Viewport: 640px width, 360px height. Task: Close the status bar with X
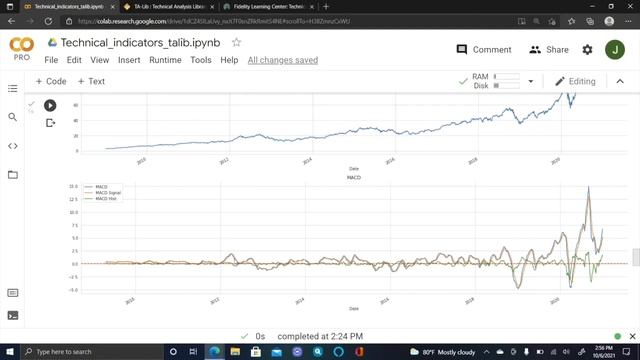[632, 336]
